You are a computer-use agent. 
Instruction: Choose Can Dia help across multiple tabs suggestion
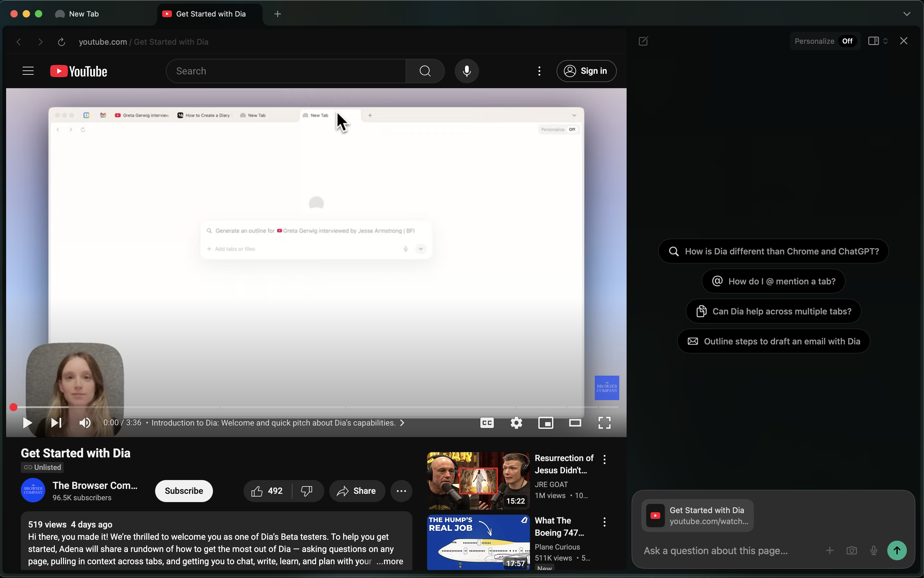pos(773,311)
